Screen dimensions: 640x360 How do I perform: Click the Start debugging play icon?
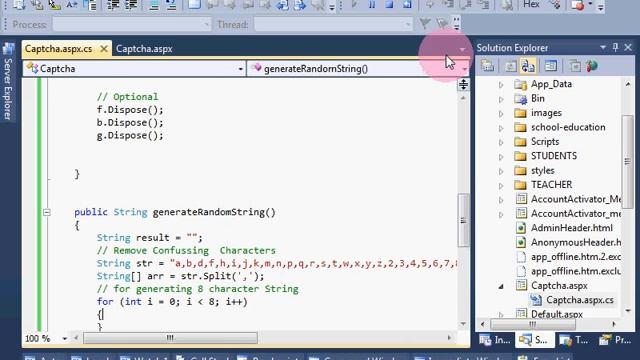354,5
